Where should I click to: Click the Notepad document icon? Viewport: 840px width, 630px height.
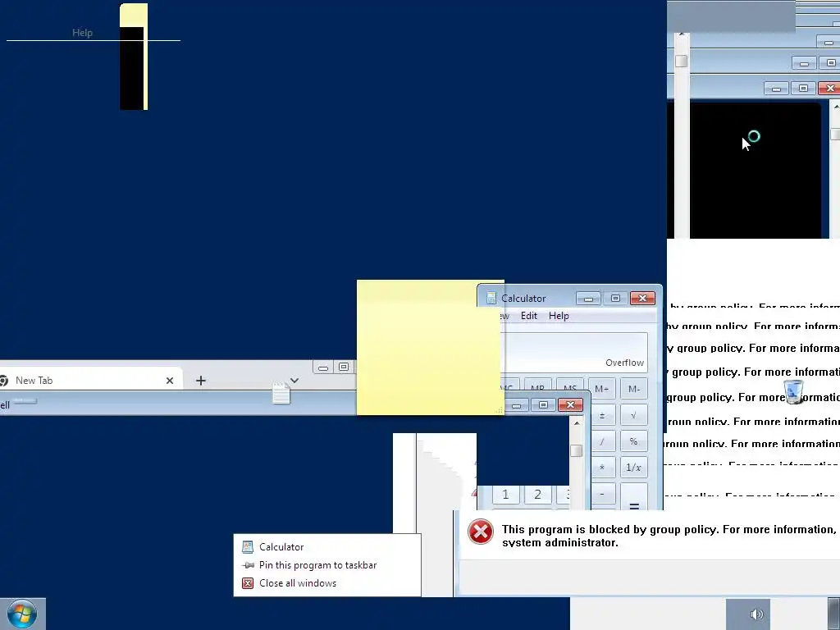point(281,394)
